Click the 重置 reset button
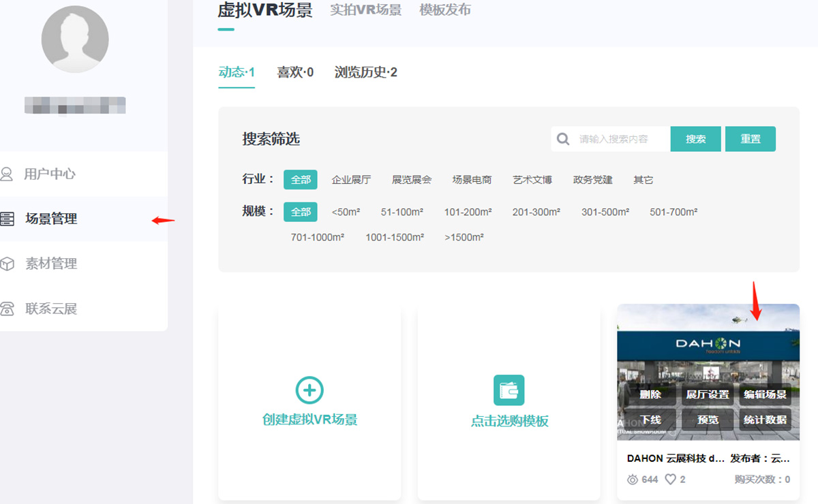The image size is (818, 504). pyautogui.click(x=750, y=138)
